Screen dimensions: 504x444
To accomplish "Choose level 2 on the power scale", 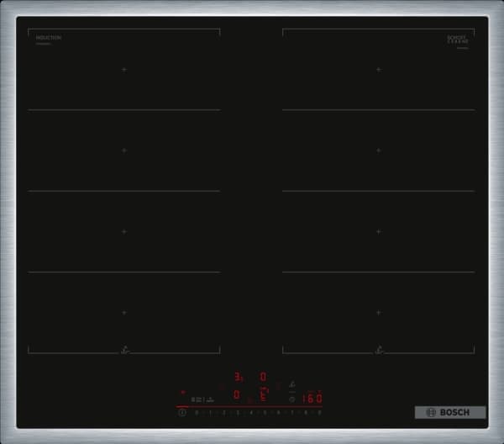I will tap(224, 413).
